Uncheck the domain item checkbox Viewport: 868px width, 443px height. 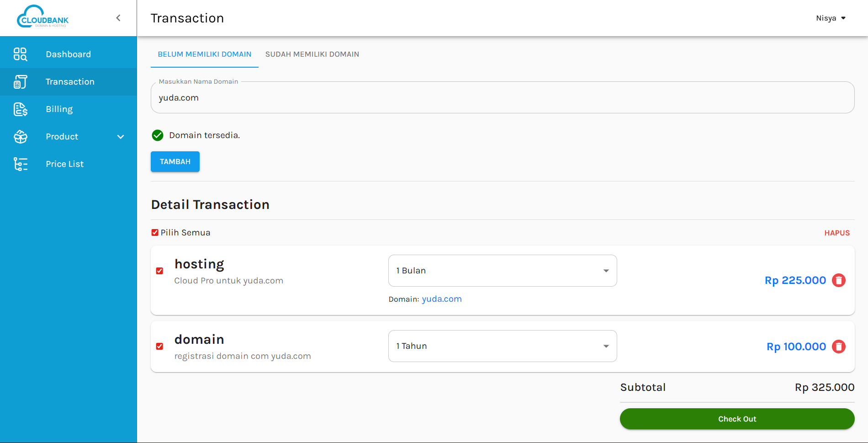coord(159,347)
